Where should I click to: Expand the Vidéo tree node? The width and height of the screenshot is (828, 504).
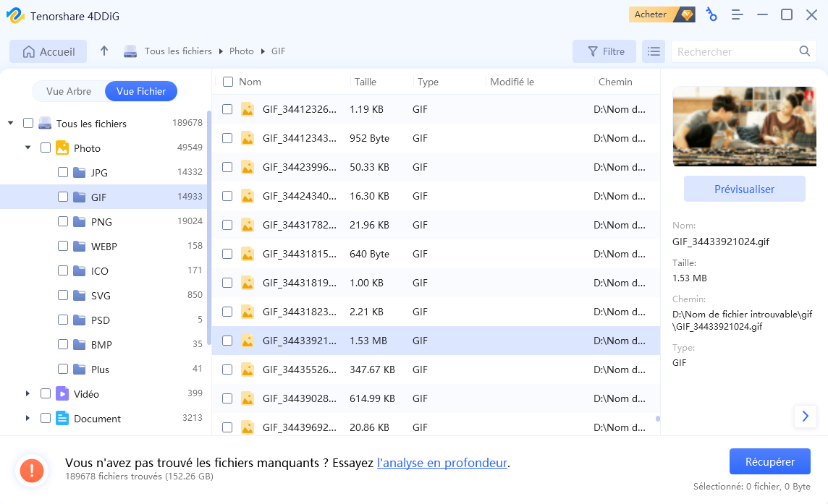[28, 393]
